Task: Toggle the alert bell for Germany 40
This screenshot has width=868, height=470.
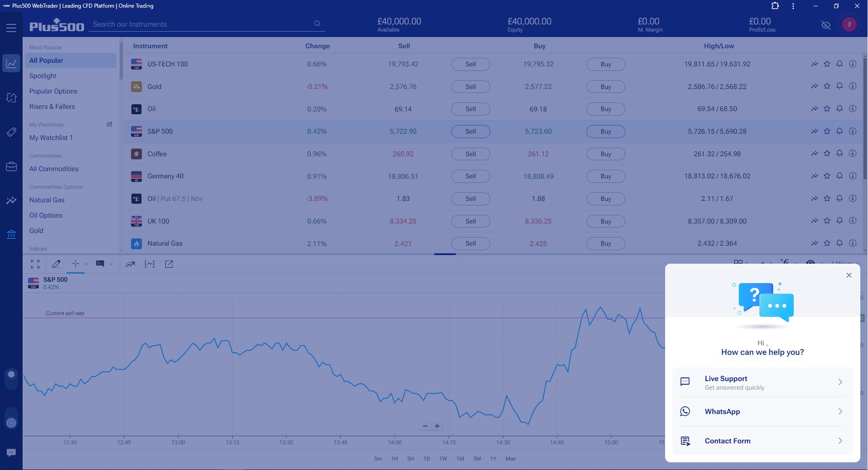Action: click(x=840, y=176)
